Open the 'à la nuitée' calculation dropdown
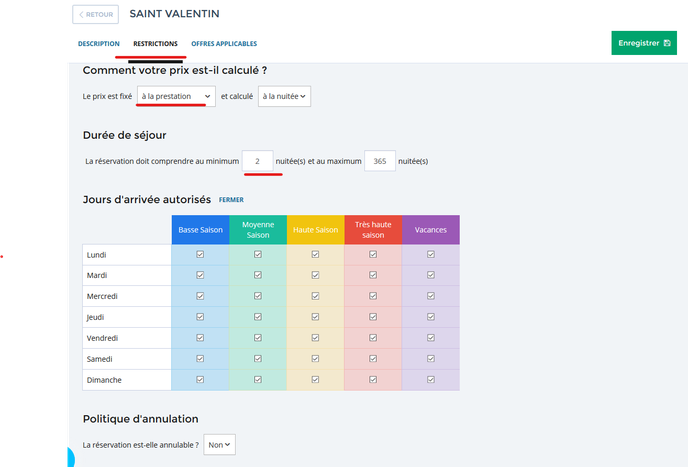Screen dimensions: 688x467 pyautogui.click(x=284, y=96)
